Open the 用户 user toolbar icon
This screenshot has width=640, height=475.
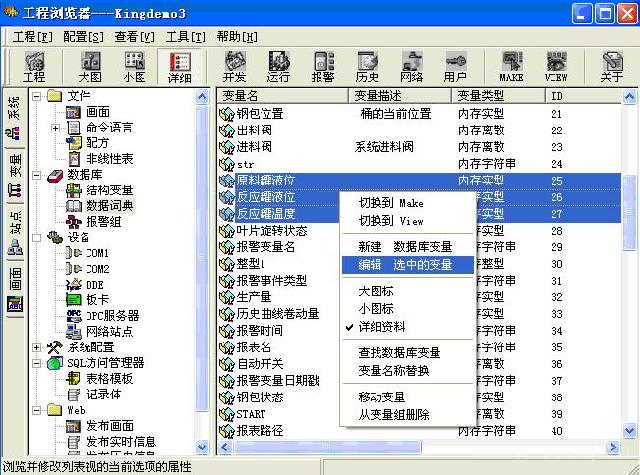point(455,67)
